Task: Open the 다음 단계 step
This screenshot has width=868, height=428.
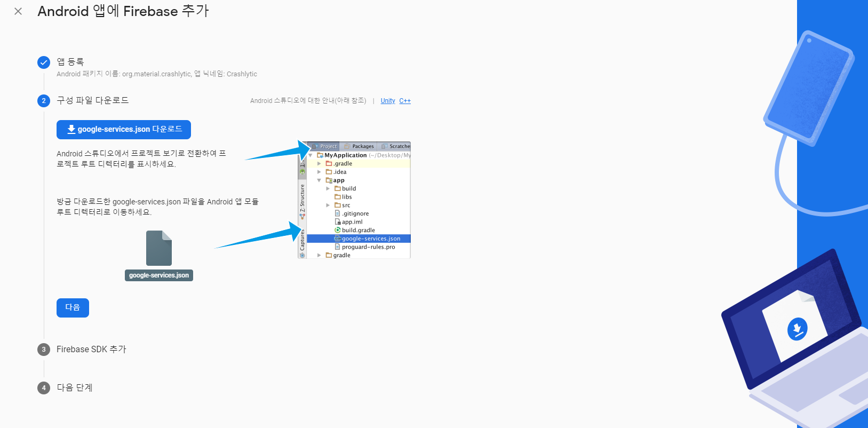Action: click(x=75, y=388)
